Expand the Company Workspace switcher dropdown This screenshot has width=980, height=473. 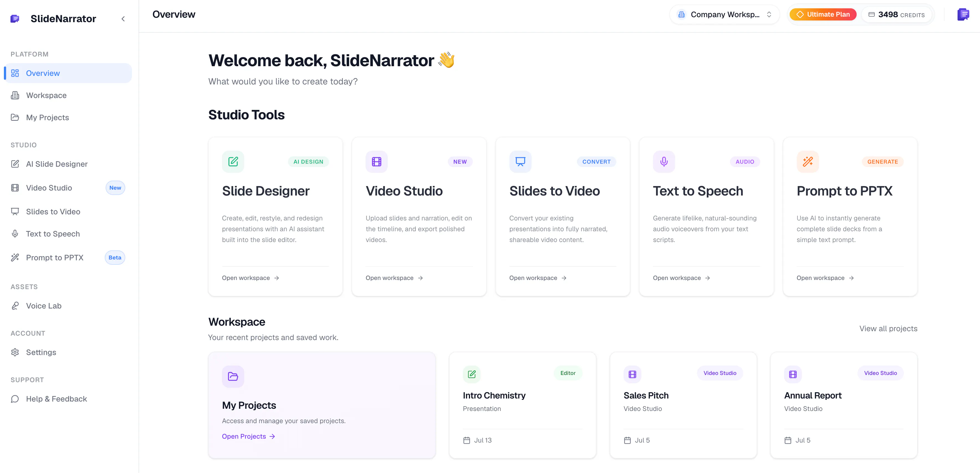[x=724, y=14]
